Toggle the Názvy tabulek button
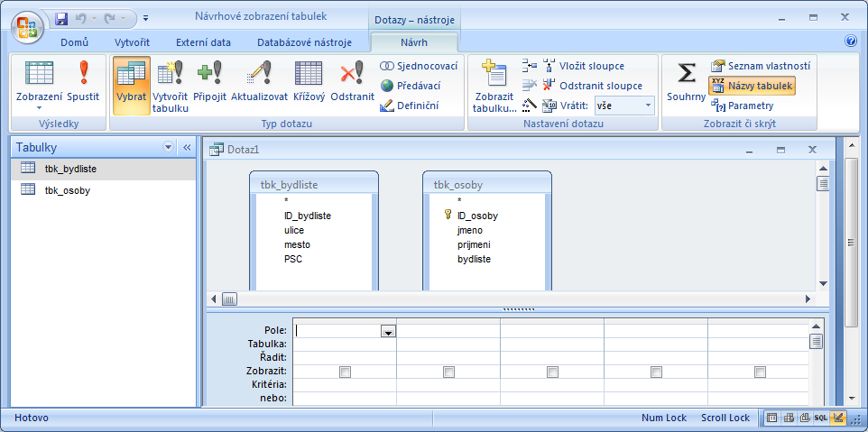The width and height of the screenshot is (868, 432). (x=752, y=86)
